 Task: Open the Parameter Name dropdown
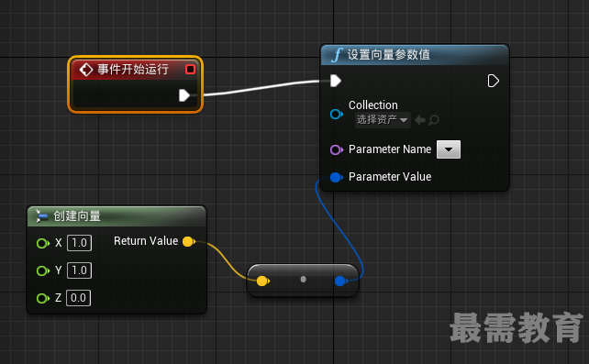449,149
